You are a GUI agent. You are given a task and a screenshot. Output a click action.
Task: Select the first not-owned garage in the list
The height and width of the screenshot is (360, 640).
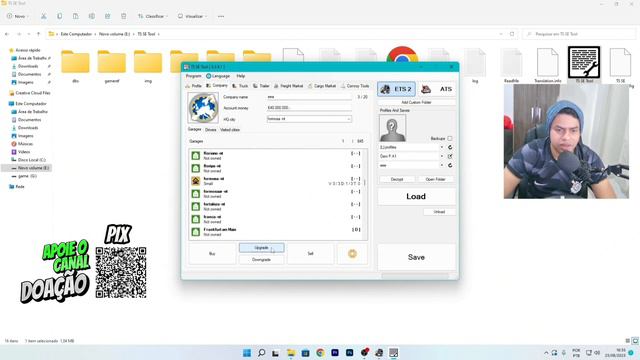click(276, 156)
